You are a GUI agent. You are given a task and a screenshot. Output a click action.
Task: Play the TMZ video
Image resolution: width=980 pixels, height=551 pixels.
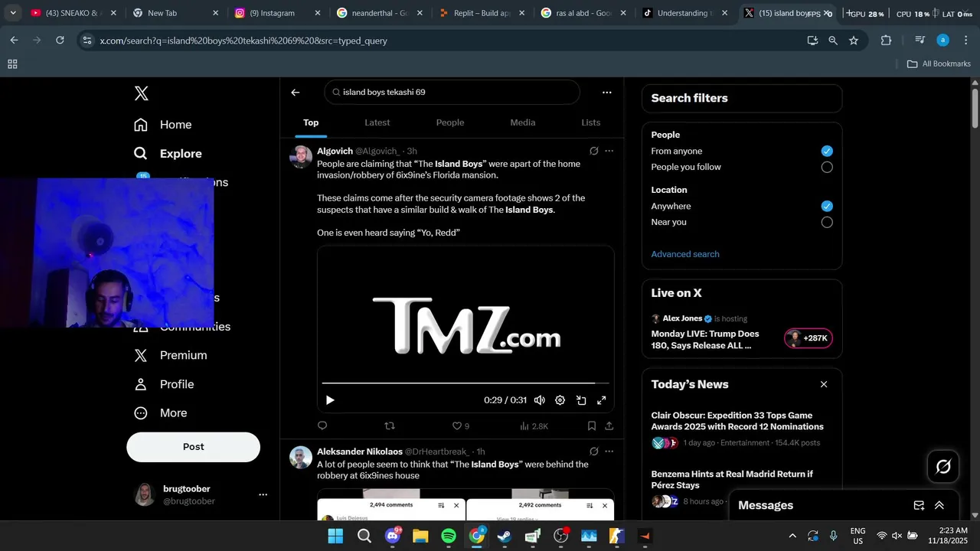[330, 400]
